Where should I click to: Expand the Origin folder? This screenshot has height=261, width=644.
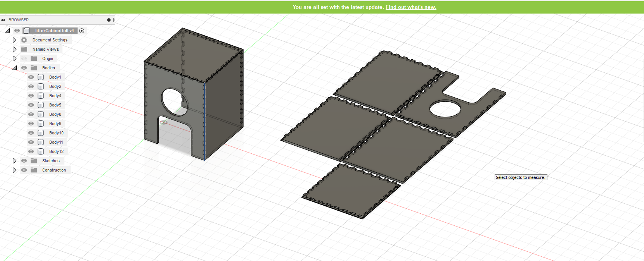tap(14, 58)
